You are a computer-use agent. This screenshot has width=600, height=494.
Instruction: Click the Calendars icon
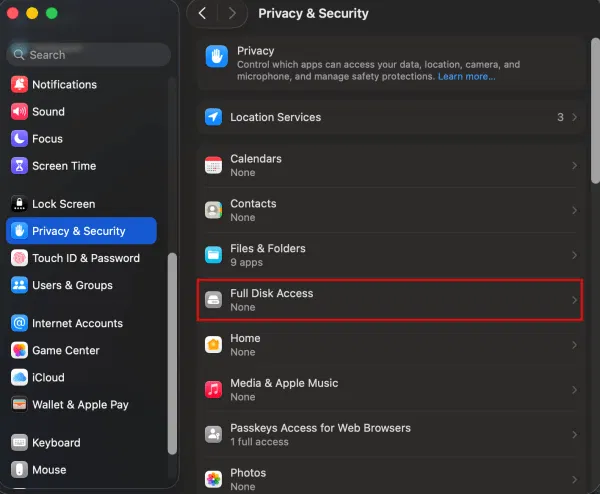(x=213, y=165)
